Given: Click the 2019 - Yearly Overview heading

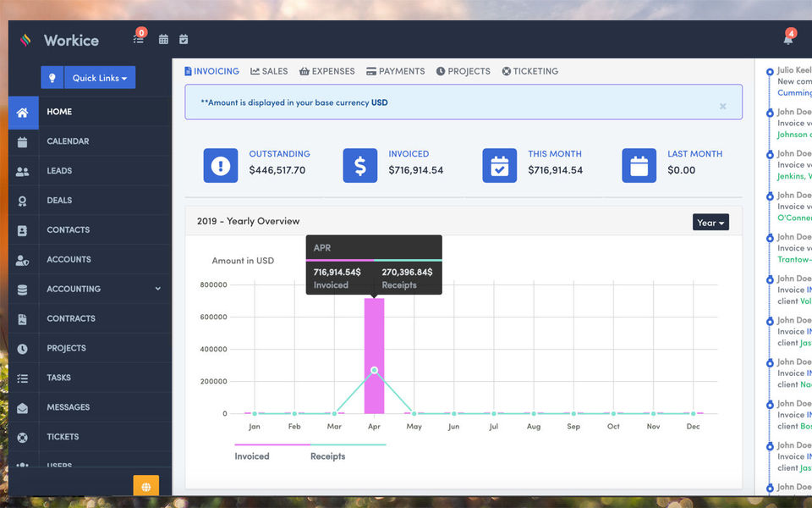Looking at the screenshot, I should (x=248, y=221).
